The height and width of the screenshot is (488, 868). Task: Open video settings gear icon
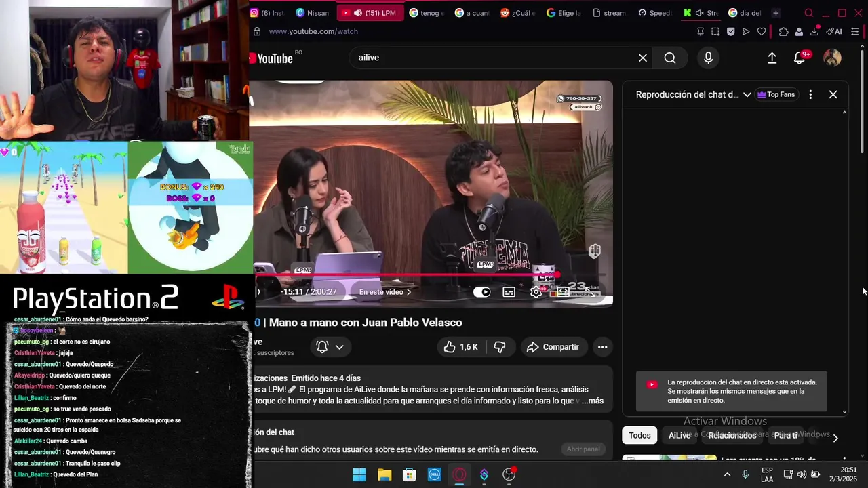(x=536, y=292)
